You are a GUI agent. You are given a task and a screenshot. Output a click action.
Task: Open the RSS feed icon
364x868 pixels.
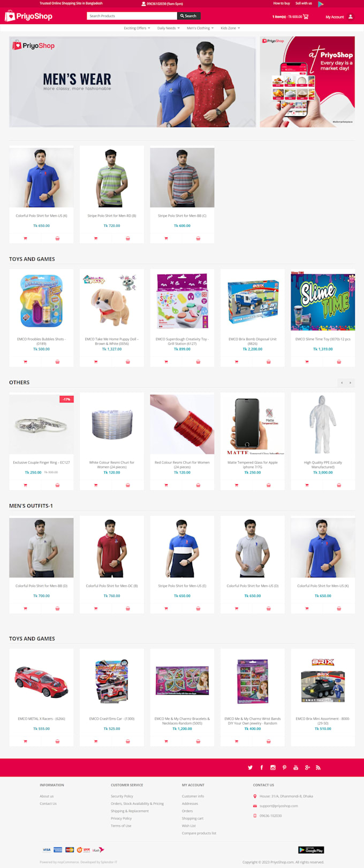[318, 767]
